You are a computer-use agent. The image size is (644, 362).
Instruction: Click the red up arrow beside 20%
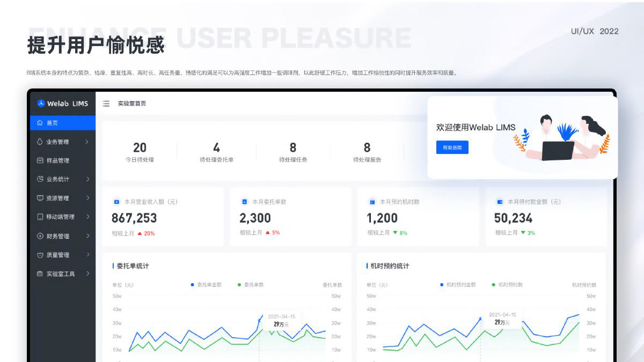coord(140,233)
